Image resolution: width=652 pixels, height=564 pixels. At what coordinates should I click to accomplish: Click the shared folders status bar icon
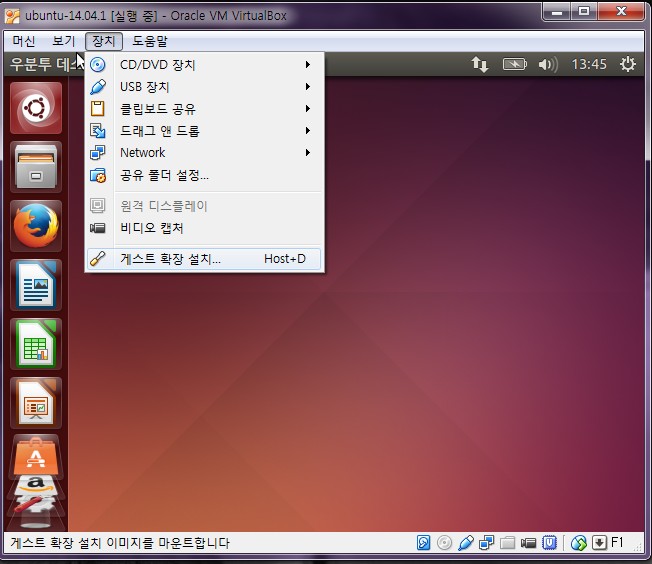coord(508,543)
